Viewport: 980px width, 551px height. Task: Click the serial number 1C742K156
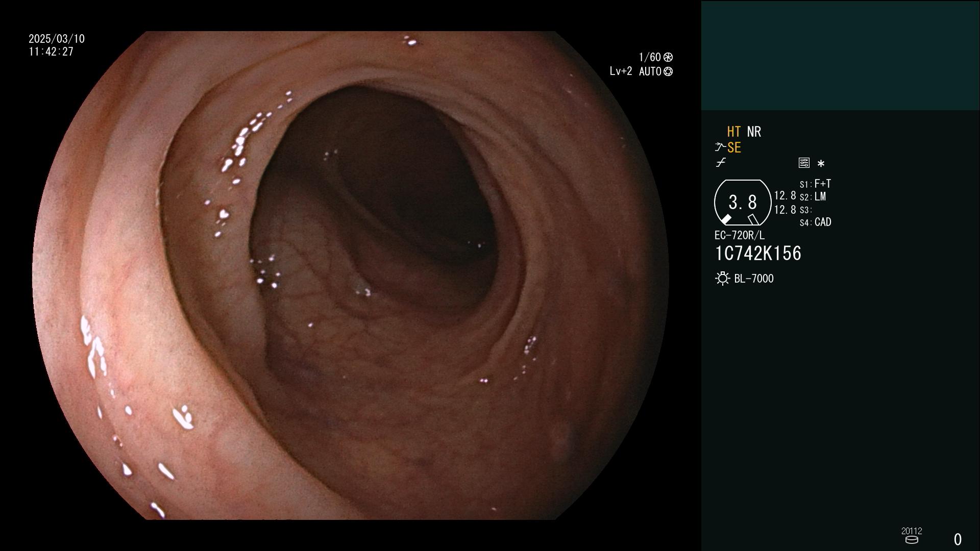click(758, 254)
